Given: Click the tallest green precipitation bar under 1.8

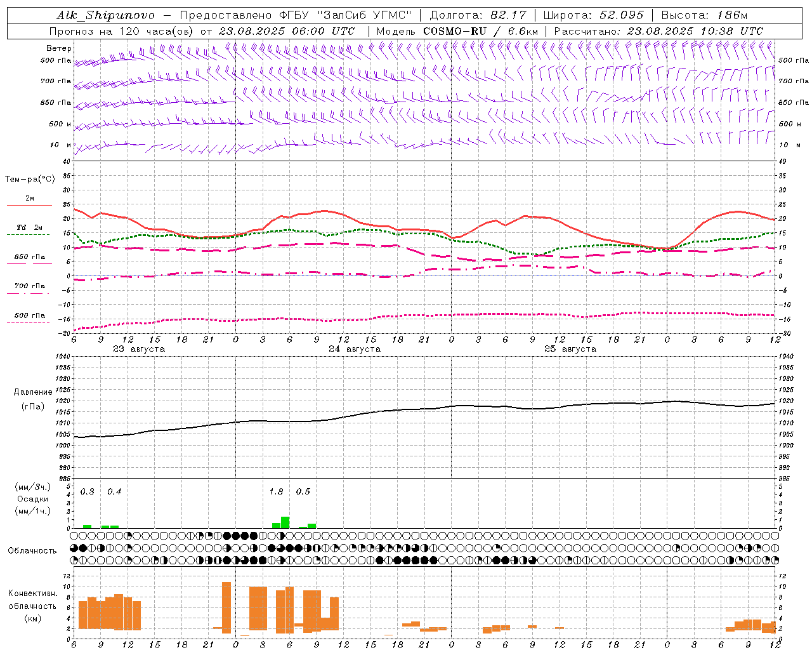Looking at the screenshot, I should (285, 522).
